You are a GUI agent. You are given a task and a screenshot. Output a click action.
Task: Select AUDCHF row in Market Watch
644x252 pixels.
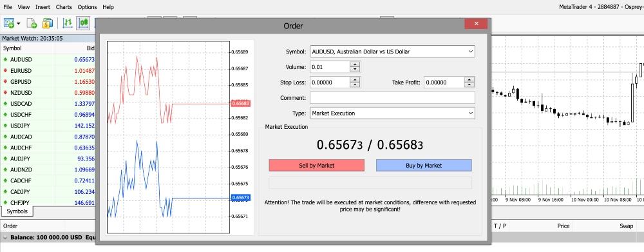(x=48, y=148)
